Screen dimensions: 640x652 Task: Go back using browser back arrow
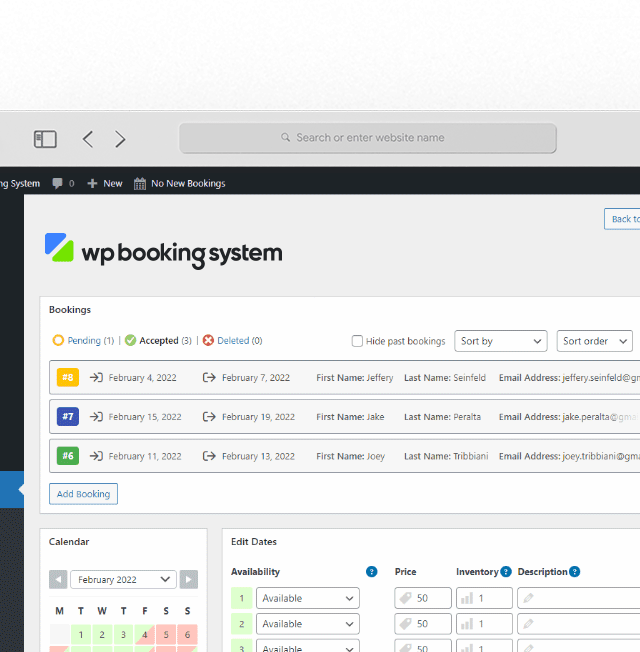[88, 139]
